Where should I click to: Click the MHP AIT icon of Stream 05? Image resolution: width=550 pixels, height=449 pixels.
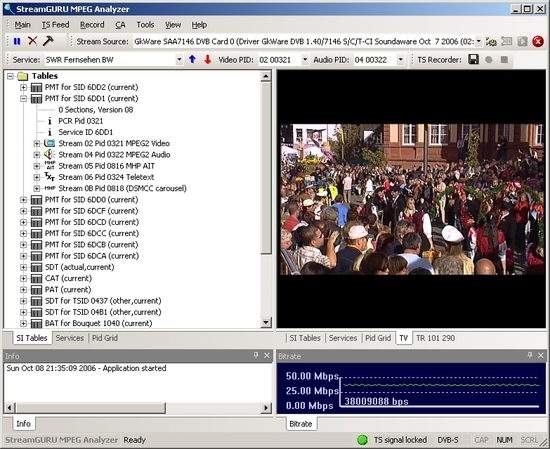click(x=50, y=166)
